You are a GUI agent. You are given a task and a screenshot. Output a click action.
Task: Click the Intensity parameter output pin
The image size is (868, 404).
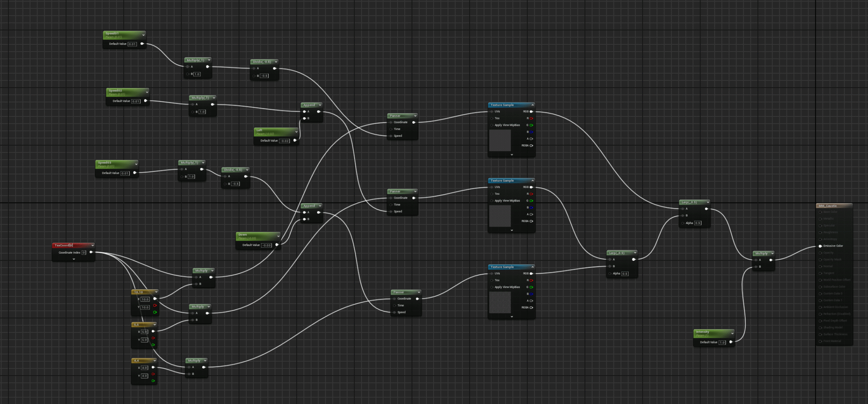coord(731,342)
